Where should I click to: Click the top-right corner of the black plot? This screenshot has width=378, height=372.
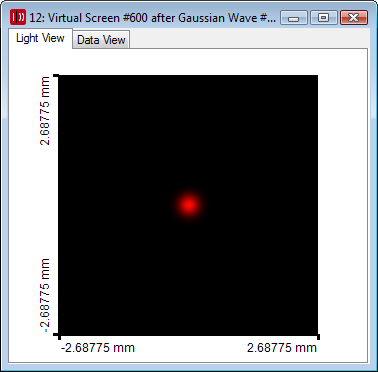[317, 76]
